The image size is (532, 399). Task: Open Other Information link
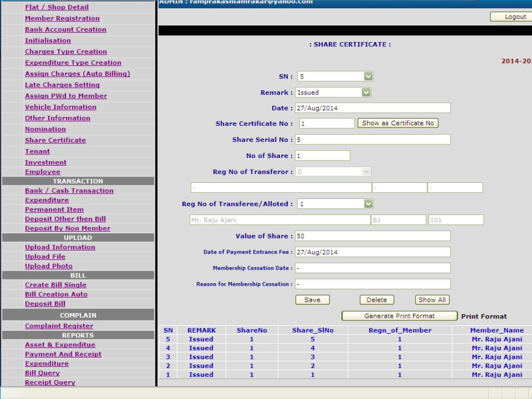tap(57, 118)
